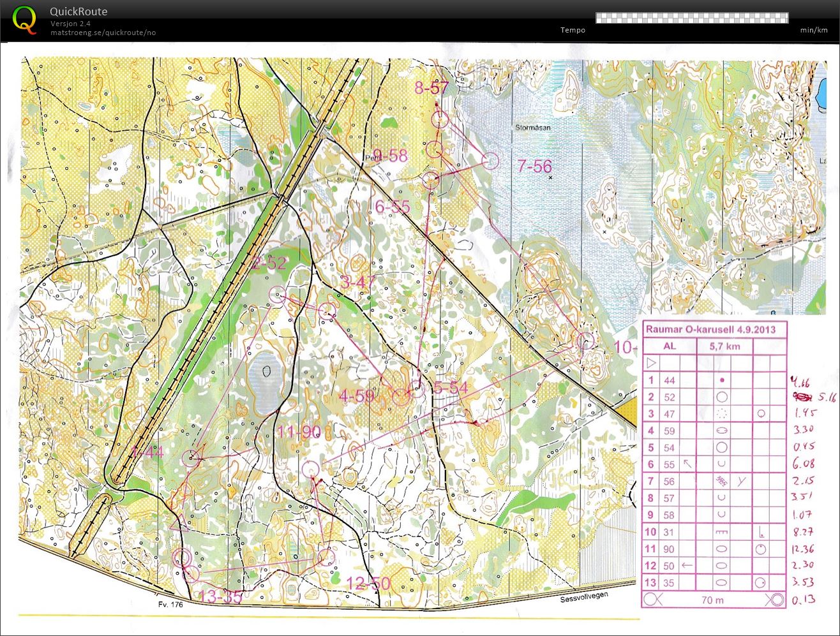Click the control circle beside 7-56
This screenshot has height=636, width=840.
[x=490, y=160]
